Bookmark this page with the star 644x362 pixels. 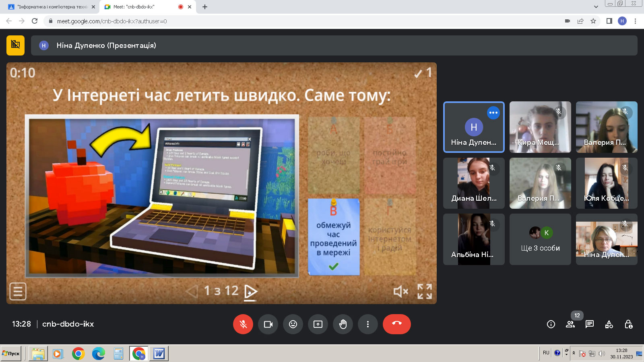[593, 21]
